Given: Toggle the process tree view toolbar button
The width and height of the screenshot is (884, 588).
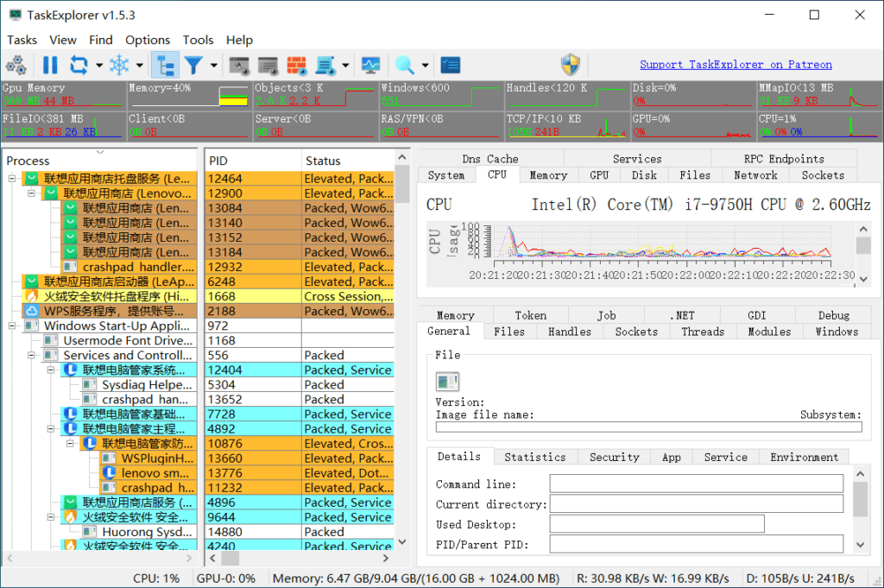Looking at the screenshot, I should 165,66.
